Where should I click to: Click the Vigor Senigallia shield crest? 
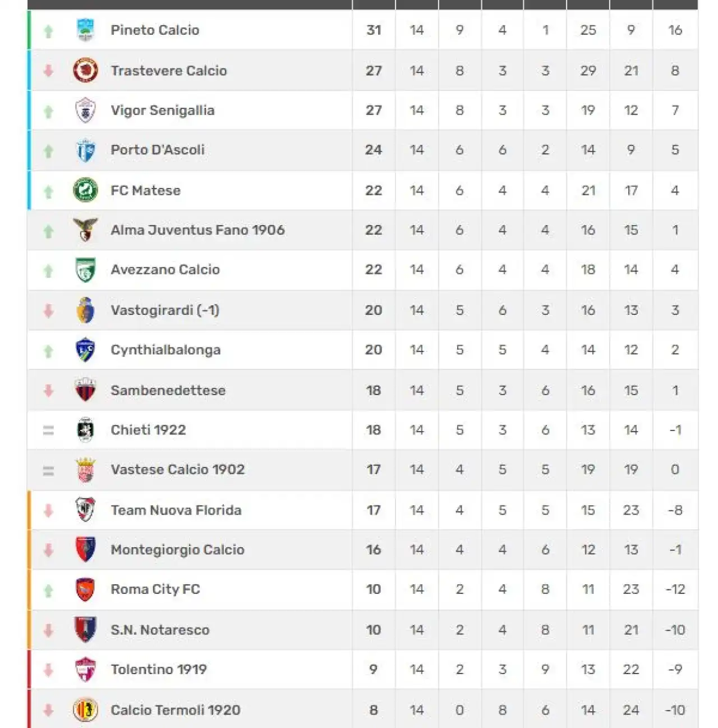(85, 110)
